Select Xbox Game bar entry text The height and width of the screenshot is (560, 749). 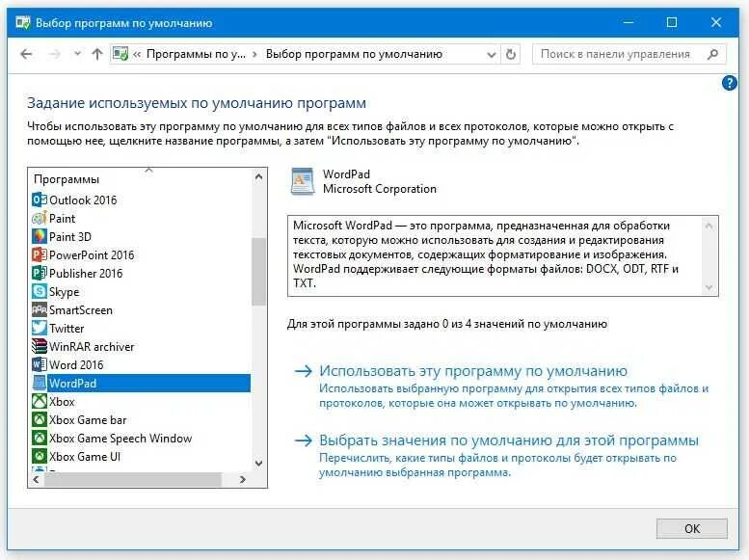[x=88, y=420]
